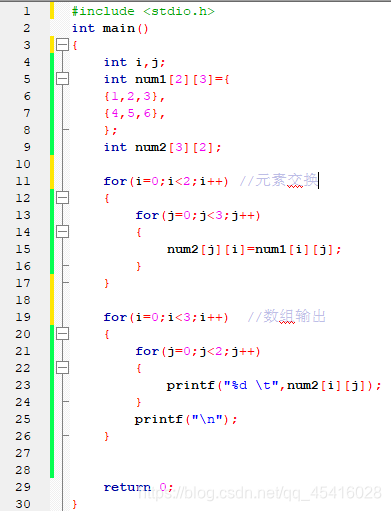This screenshot has width=391, height=511.
Task: Click the {1,2,3}, initializer row
Action: (x=134, y=97)
